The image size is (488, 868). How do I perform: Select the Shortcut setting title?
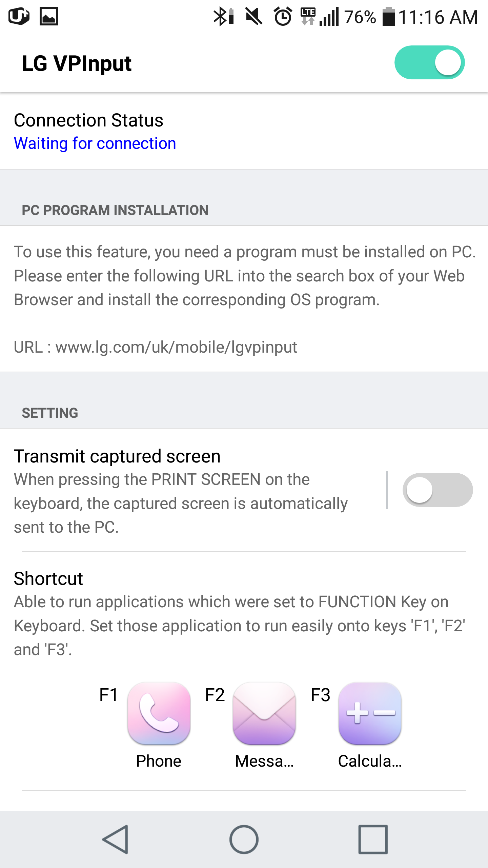pyautogui.click(x=48, y=578)
